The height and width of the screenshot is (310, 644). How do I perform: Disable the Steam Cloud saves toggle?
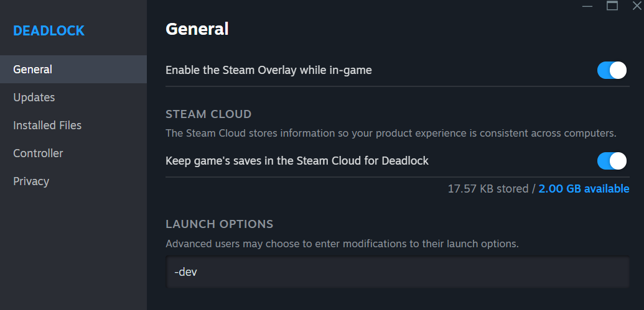pyautogui.click(x=612, y=161)
